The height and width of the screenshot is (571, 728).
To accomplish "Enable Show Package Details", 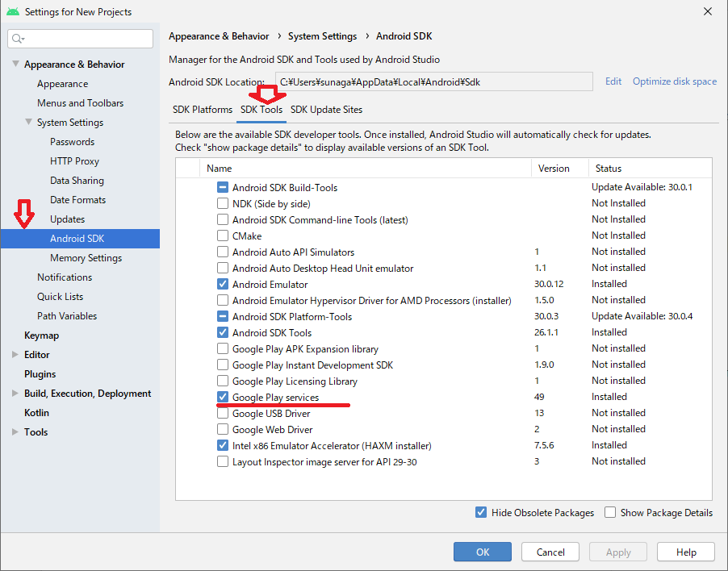I will [610, 513].
